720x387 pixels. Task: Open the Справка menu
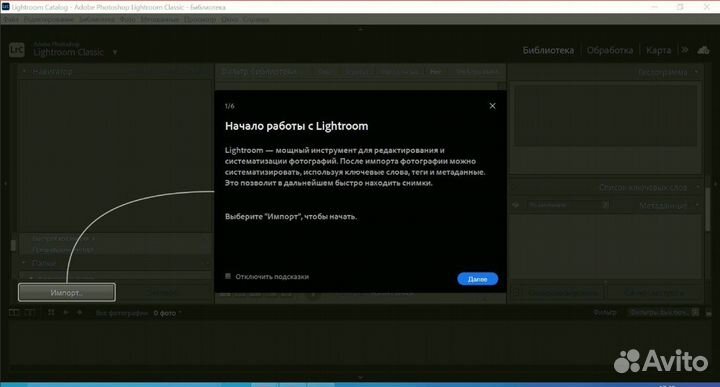point(256,19)
